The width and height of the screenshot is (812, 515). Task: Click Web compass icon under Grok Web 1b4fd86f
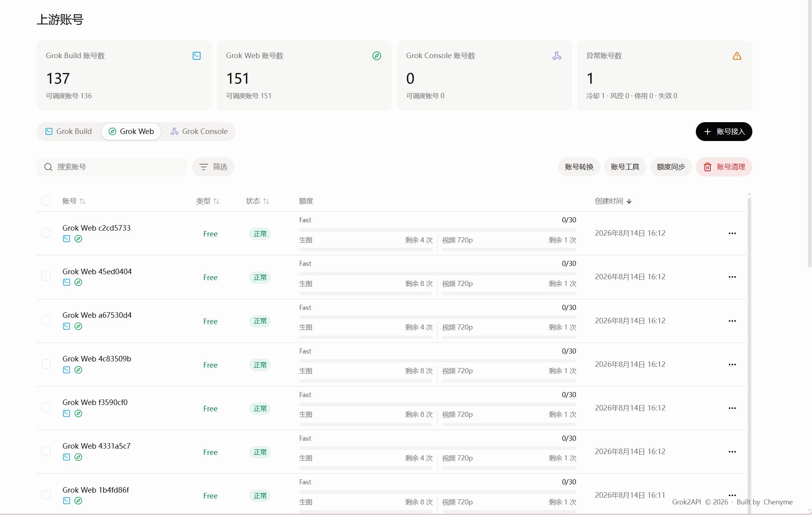[x=78, y=501]
